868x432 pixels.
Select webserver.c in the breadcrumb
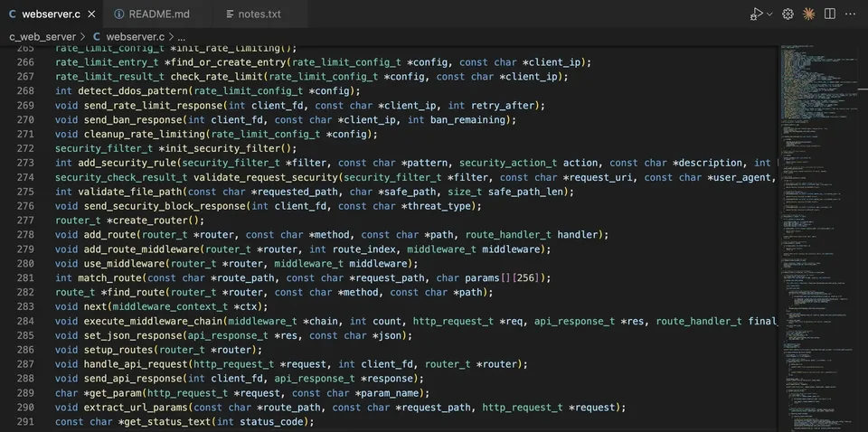(x=135, y=37)
